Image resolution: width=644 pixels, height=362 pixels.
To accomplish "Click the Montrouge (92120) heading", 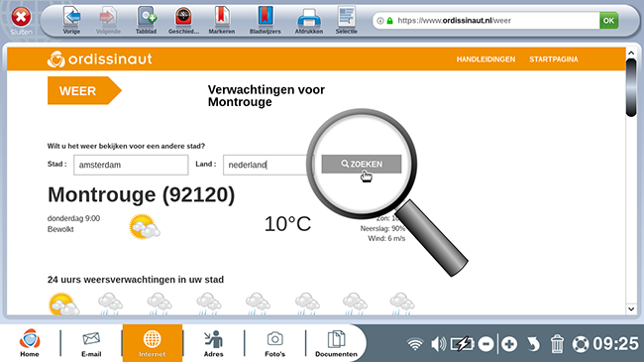I will (x=142, y=194).
